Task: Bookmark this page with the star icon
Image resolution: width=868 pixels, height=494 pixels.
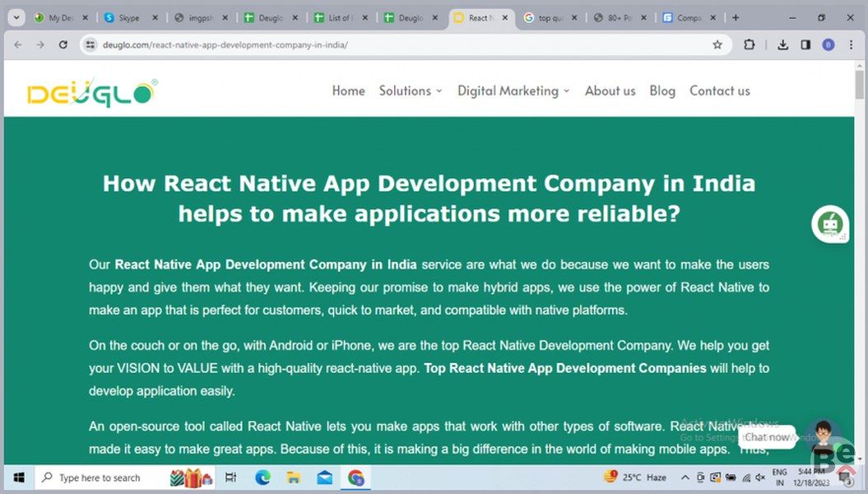Action: coord(717,44)
